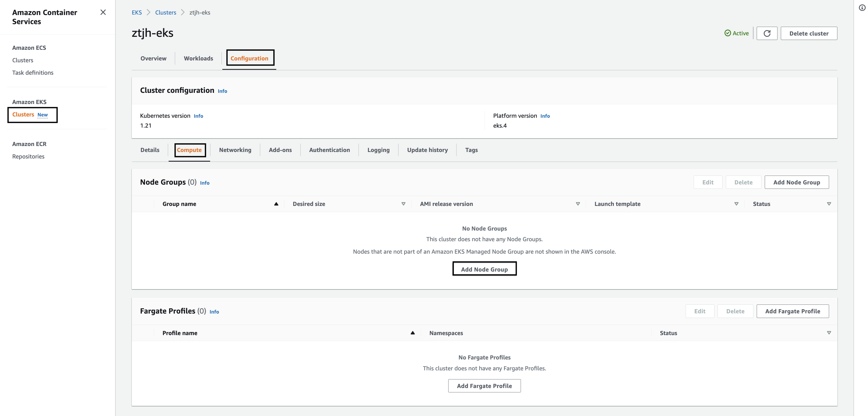The height and width of the screenshot is (416, 868).
Task: Open the info panel icon at top right
Action: 862,8
